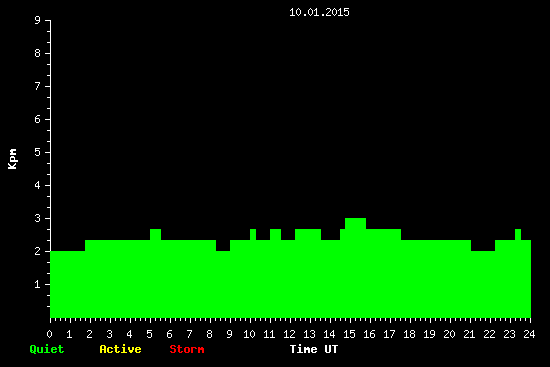Image resolution: width=550 pixels, height=367 pixels.
Task: Click hour 0 on the time axis
Action: (x=49, y=334)
